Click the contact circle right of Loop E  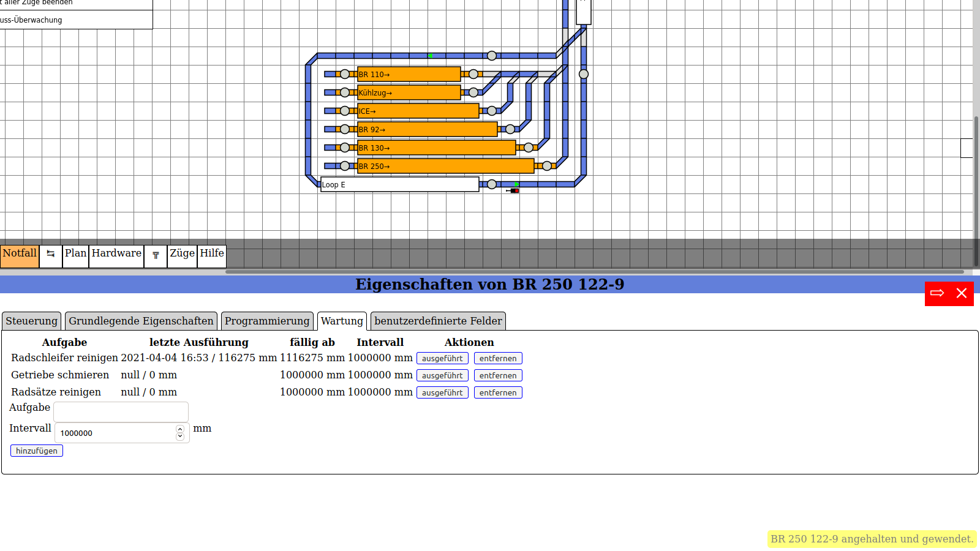click(x=492, y=184)
